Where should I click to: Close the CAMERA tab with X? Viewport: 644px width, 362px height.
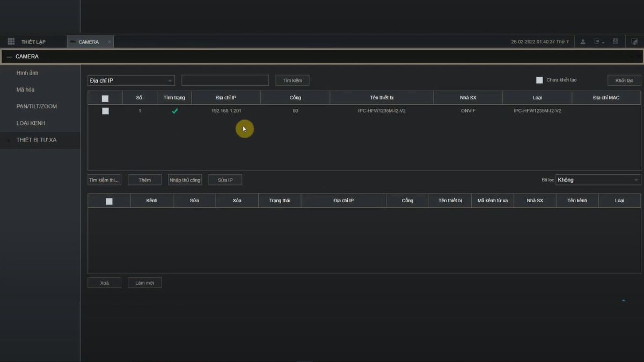tap(109, 42)
